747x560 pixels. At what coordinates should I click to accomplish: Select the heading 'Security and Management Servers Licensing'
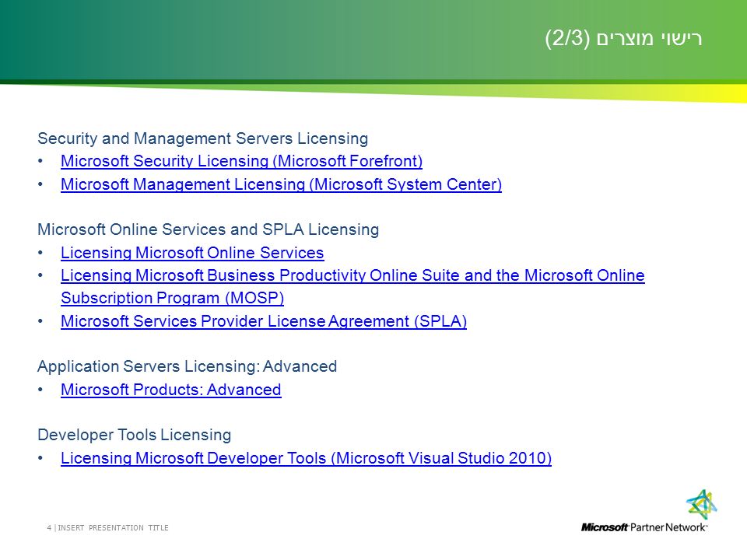203,138
